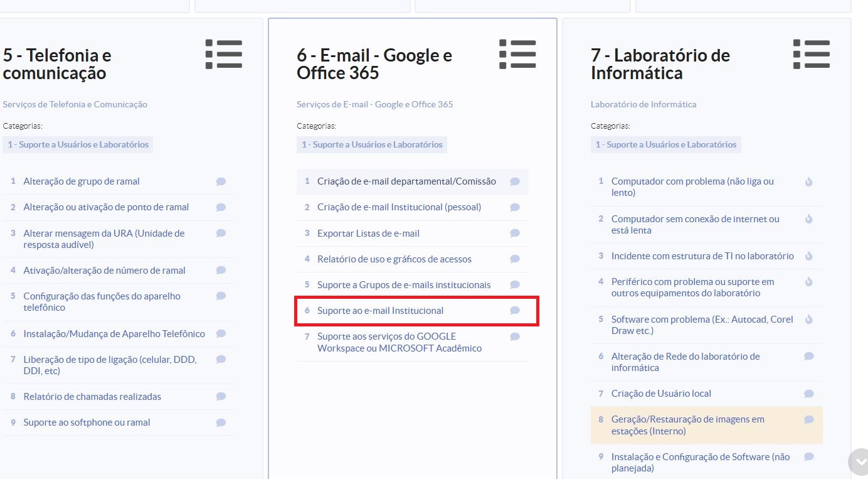
Task: Open Criação de e-mail departamental/Comissão
Action: point(406,181)
